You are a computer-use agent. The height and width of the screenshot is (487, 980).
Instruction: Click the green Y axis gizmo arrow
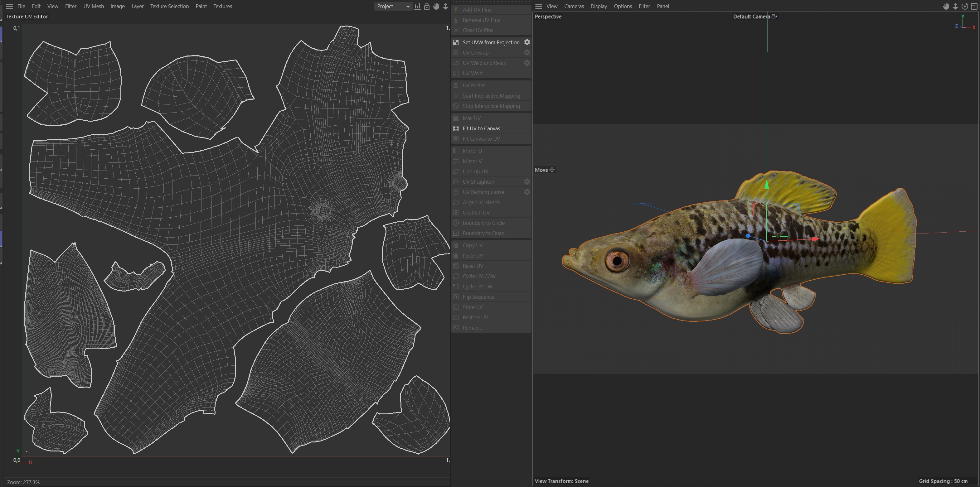pyautogui.click(x=767, y=185)
